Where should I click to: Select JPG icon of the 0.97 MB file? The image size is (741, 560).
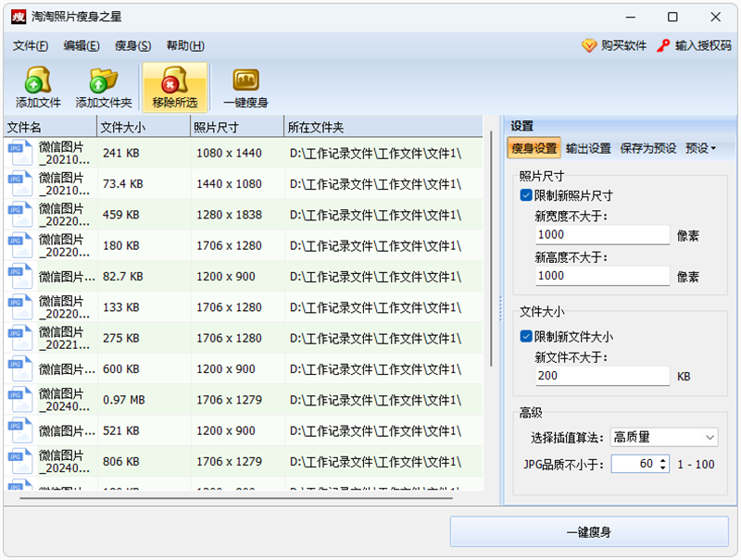click(19, 400)
